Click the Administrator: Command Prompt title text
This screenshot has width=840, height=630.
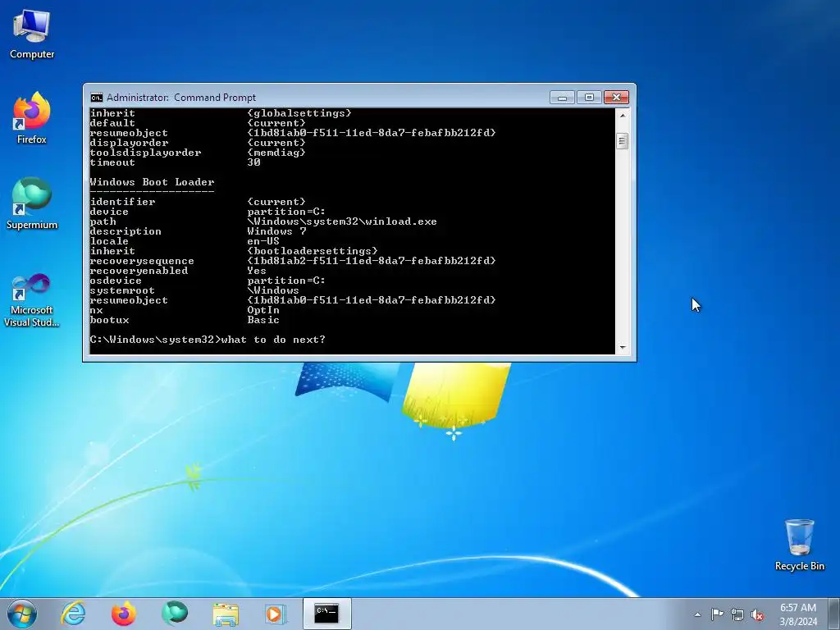click(x=181, y=98)
